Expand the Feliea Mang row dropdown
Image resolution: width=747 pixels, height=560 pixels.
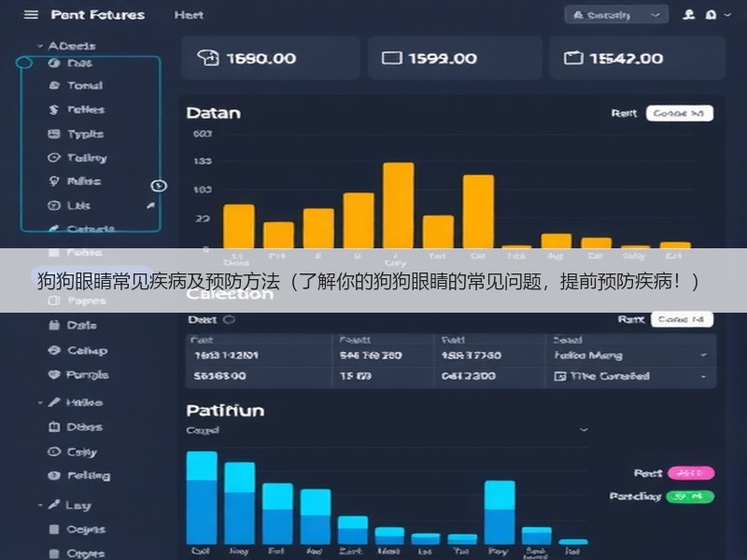[x=704, y=356]
